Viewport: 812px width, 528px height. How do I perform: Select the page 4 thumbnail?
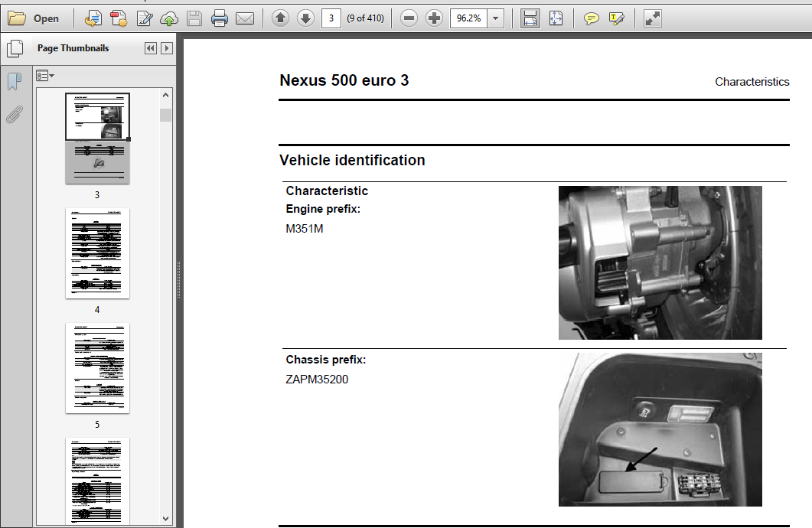(x=97, y=253)
